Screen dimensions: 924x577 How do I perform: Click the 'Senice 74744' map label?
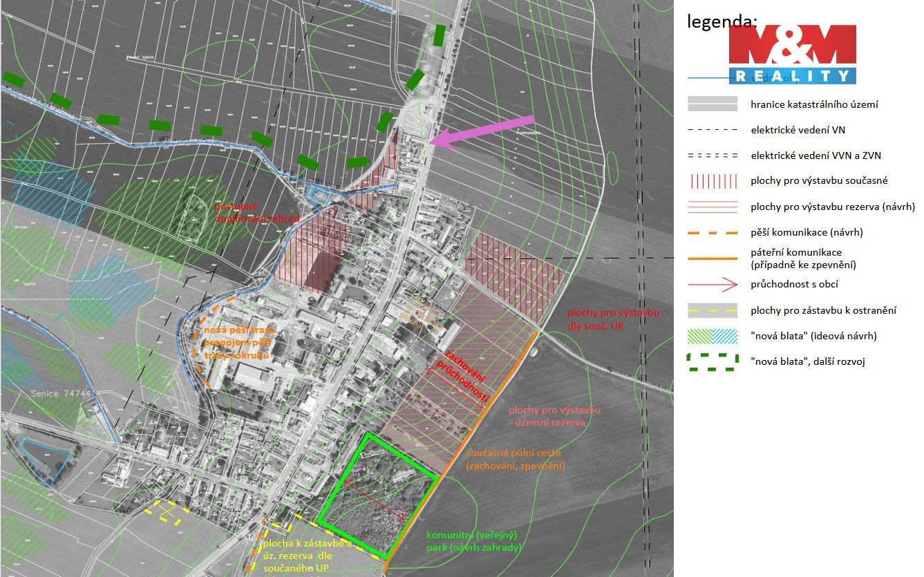coord(61,393)
